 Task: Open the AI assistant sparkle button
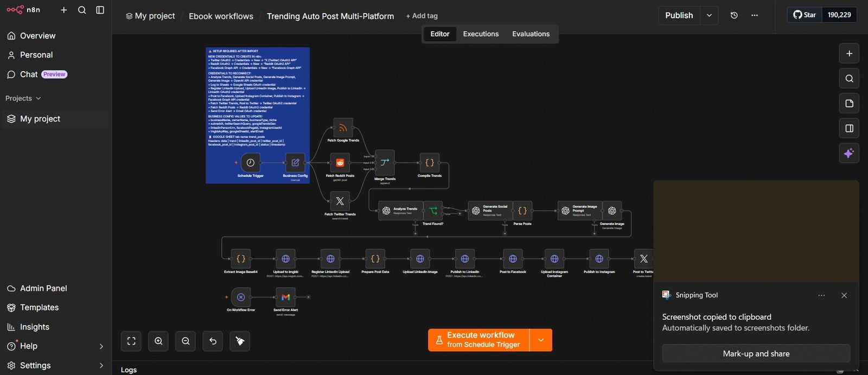click(x=849, y=154)
